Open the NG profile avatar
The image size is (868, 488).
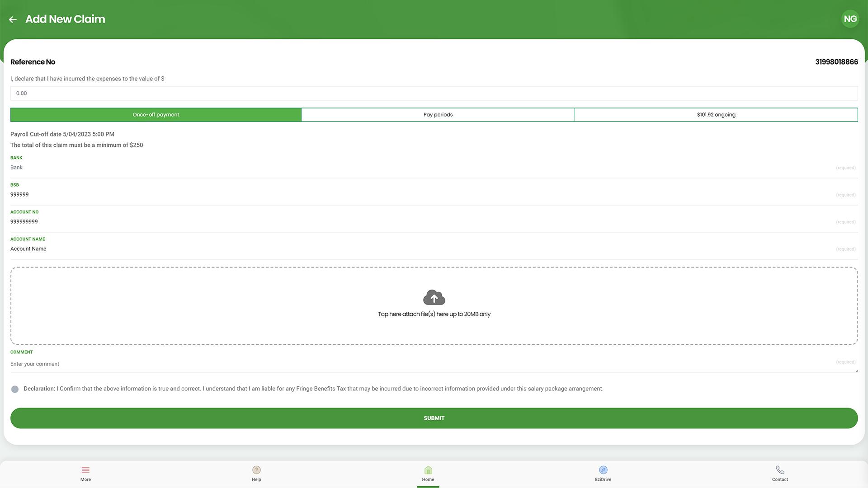click(x=850, y=19)
